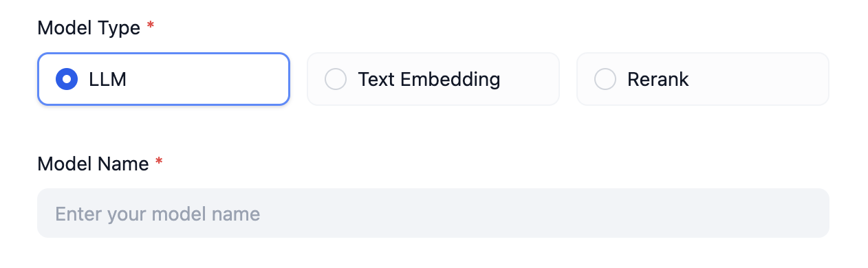
Task: Choose the Rerank model type card
Action: pos(703,79)
